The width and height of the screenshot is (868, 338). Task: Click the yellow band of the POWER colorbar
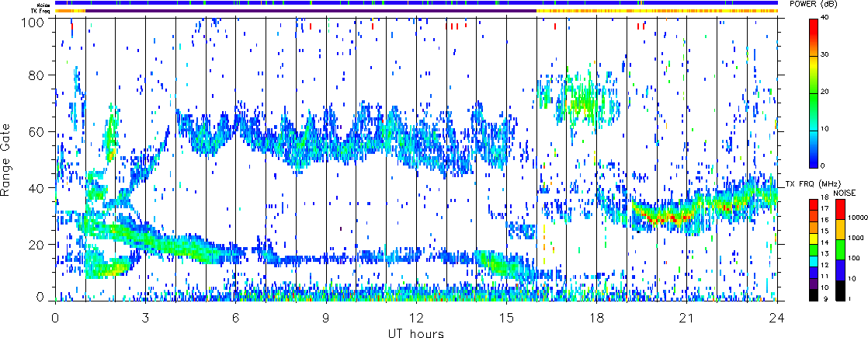(x=815, y=64)
